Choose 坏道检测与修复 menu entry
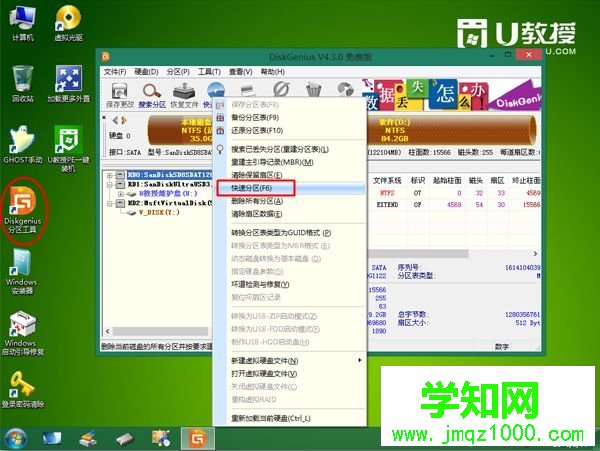Viewport: 600px width, 451px height. [x=291, y=285]
